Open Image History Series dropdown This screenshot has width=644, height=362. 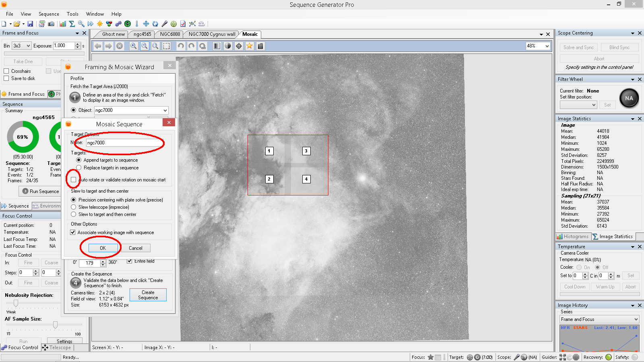tap(599, 319)
